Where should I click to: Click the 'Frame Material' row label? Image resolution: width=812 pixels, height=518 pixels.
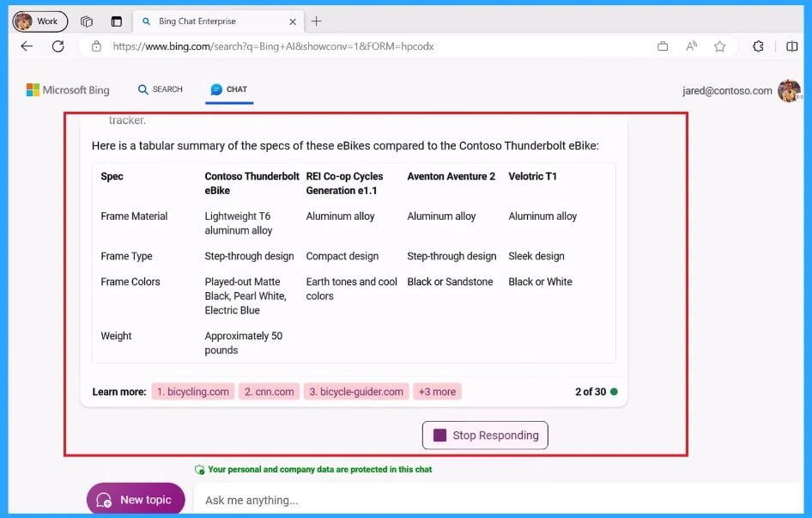(x=134, y=216)
